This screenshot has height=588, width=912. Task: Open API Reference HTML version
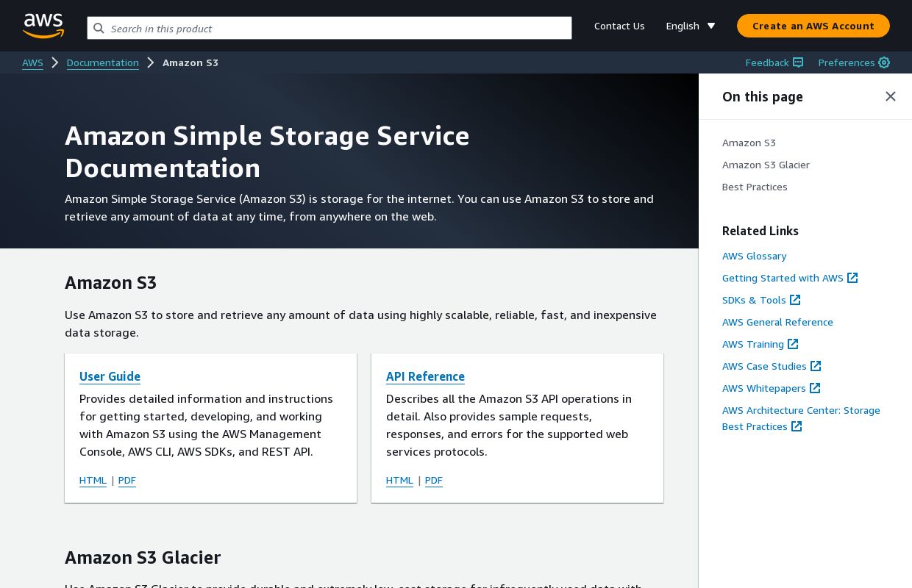(x=399, y=480)
